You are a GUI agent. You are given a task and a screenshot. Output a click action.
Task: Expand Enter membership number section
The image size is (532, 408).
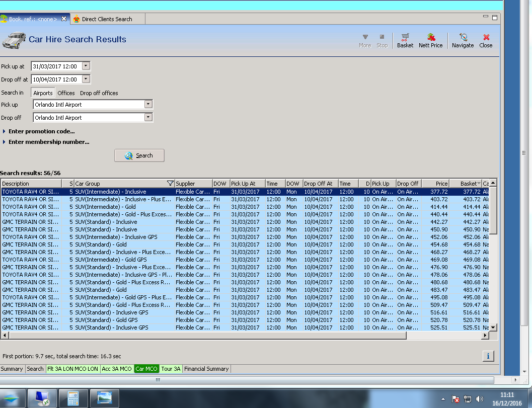46,142
